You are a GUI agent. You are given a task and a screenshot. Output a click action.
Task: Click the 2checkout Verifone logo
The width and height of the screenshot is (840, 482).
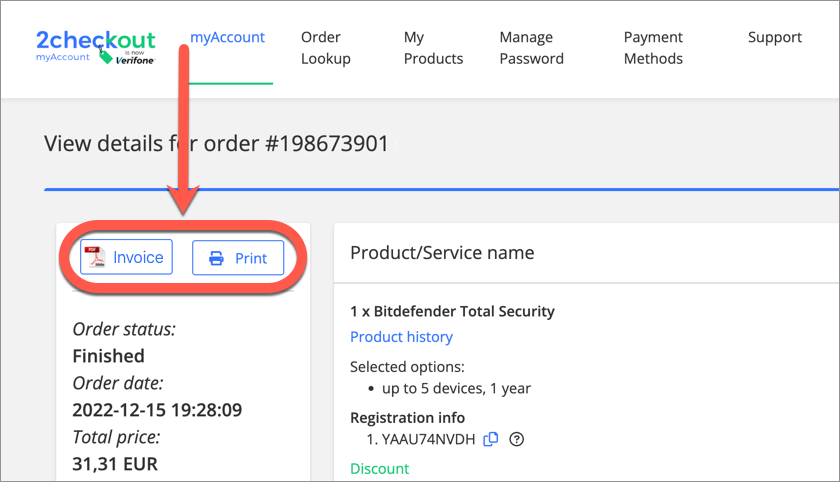pos(95,47)
